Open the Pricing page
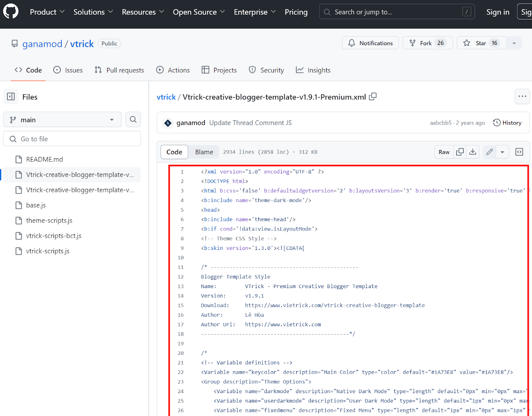 [296, 12]
